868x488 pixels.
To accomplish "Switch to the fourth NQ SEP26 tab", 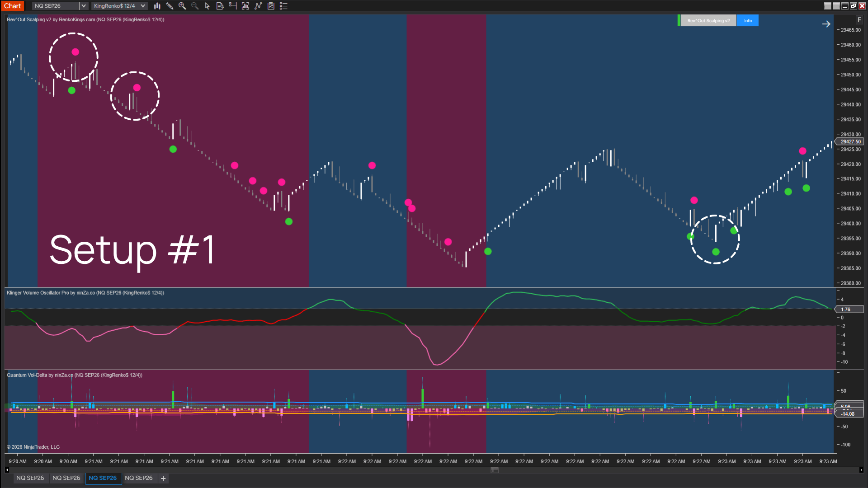I will [139, 478].
